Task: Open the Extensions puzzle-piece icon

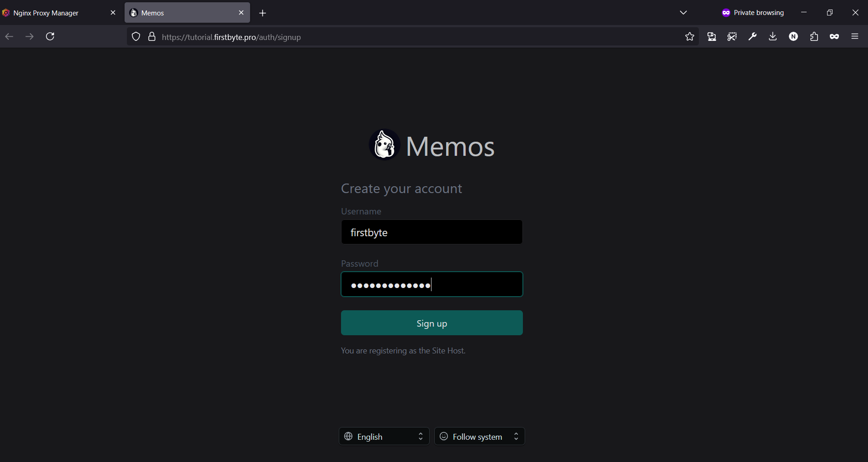Action: tap(814, 37)
